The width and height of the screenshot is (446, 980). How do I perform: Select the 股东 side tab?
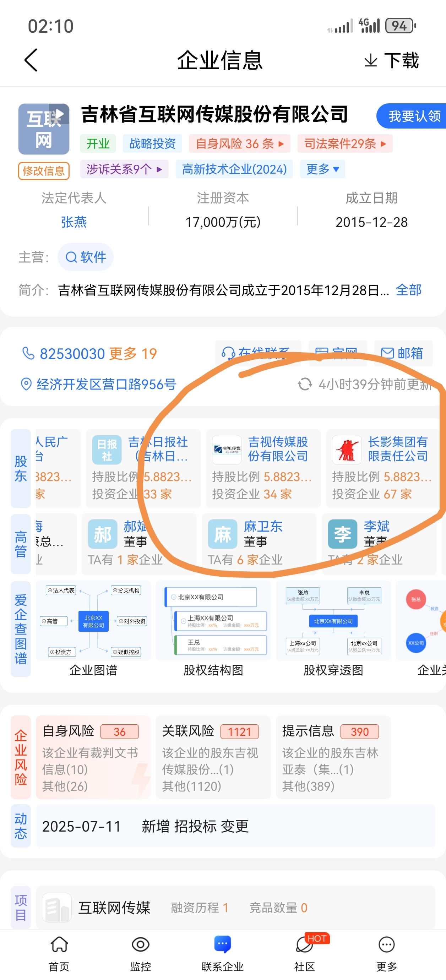pyautogui.click(x=21, y=469)
